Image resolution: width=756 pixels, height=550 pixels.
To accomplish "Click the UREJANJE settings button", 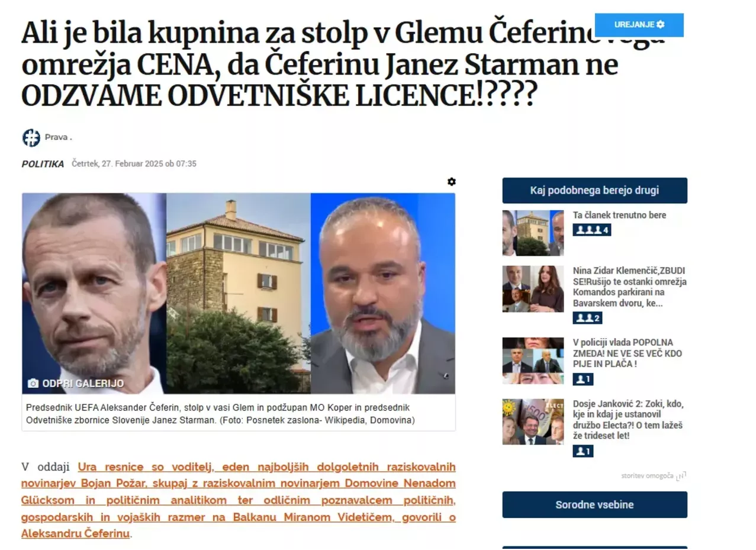I will click(639, 25).
